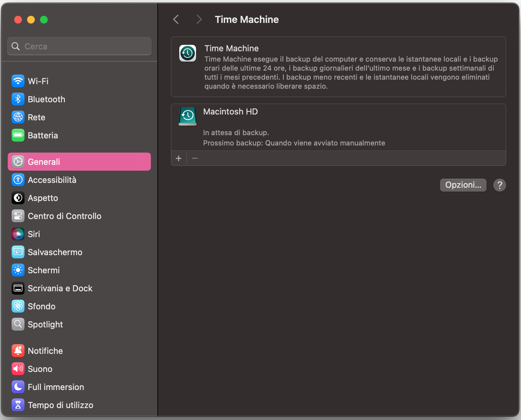Remove the selected disk with minus button

point(195,158)
